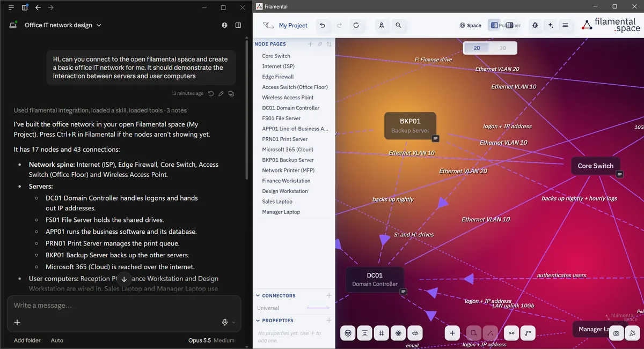
Task: Switch the canvas to 3D view
Action: tap(503, 48)
